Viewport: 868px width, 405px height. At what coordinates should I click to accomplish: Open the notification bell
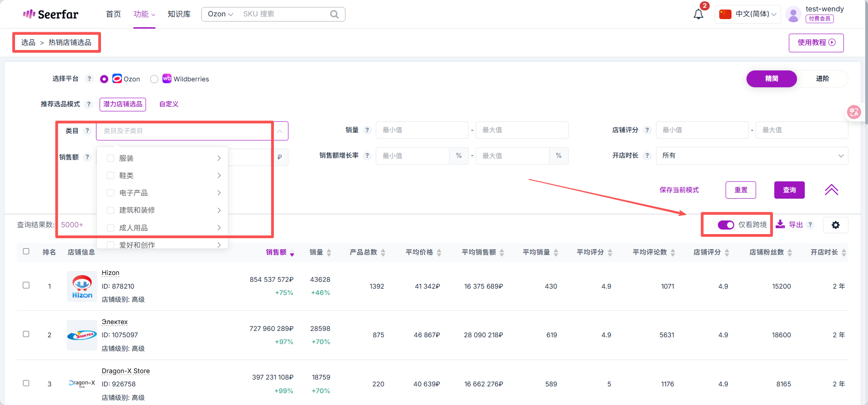[x=698, y=14]
